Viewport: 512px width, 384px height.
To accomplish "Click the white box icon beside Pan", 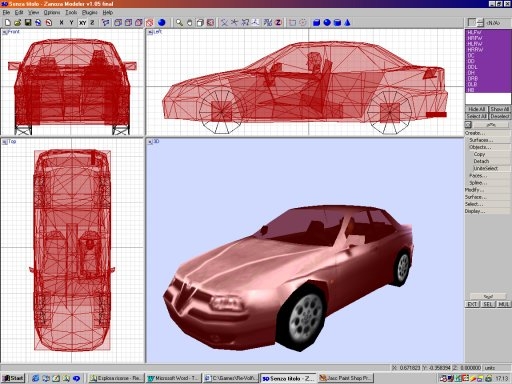I will tap(200, 23).
